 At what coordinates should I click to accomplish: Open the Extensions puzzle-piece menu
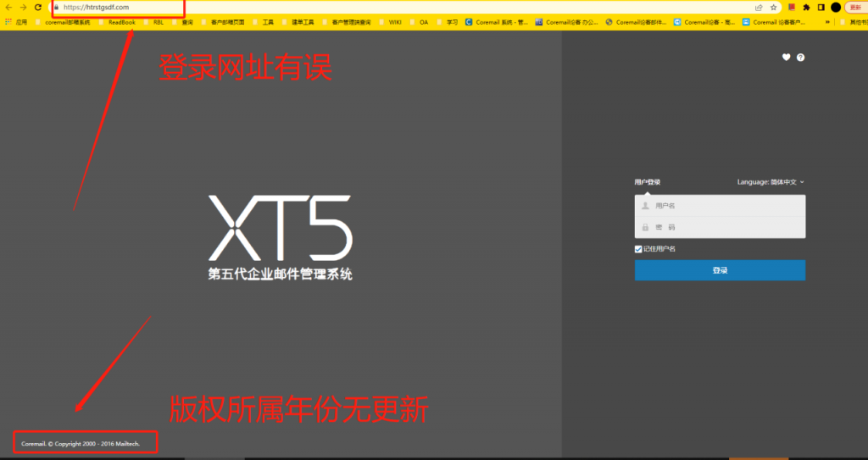807,7
